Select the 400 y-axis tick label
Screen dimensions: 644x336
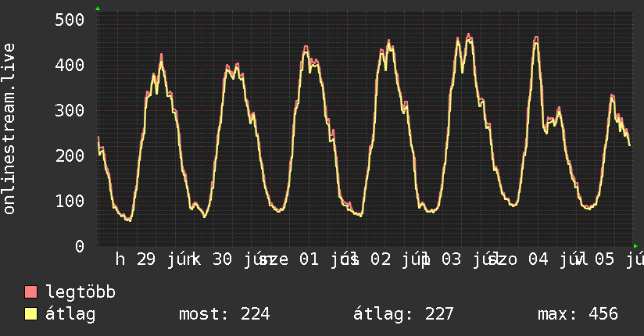click(70, 65)
